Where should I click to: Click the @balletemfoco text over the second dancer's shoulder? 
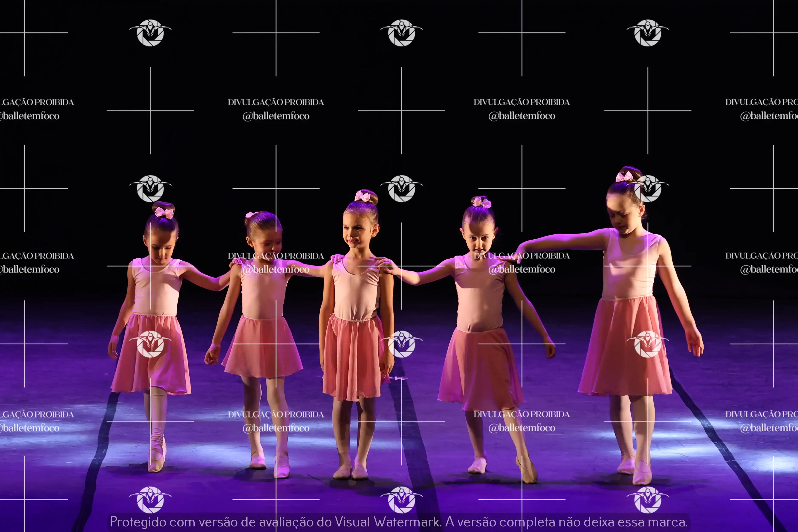(276, 269)
